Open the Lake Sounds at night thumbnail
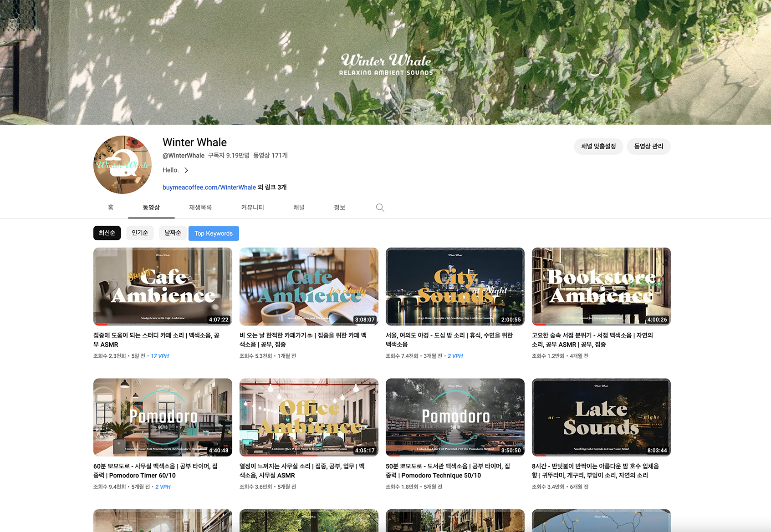Image resolution: width=771 pixels, height=532 pixels. (601, 417)
